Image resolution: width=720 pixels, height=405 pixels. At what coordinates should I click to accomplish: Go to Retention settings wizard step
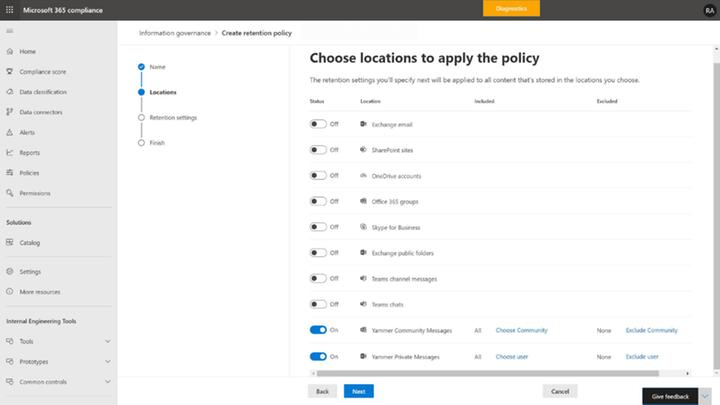click(168, 118)
